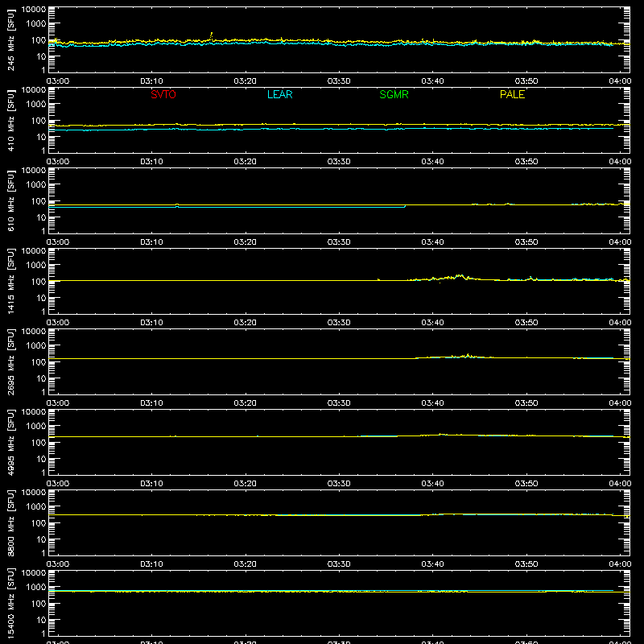The width and height of the screenshot is (644, 644).
Task: Click the 03:20 time label under the 2695 MHz plot
Action: click(x=246, y=403)
